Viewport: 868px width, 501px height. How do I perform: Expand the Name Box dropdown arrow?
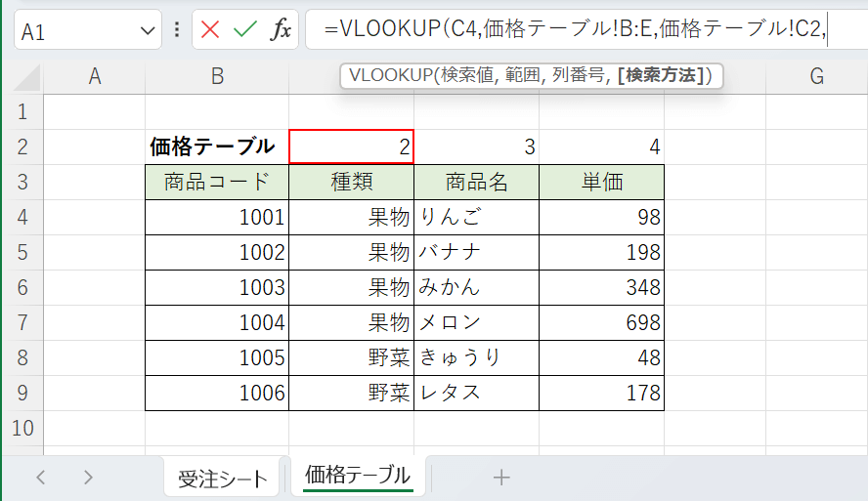pyautogui.click(x=149, y=31)
